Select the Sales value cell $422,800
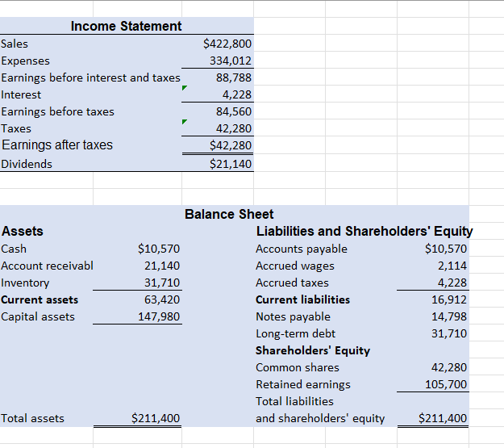The image size is (504, 448). (218, 43)
